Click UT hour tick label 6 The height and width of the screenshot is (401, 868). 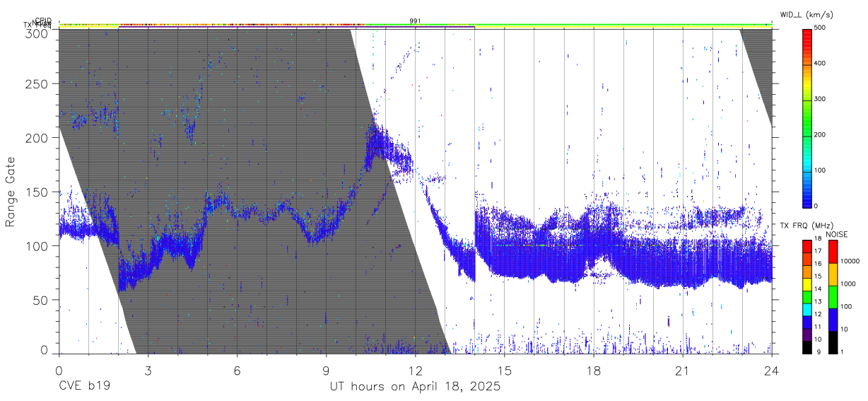point(237,371)
